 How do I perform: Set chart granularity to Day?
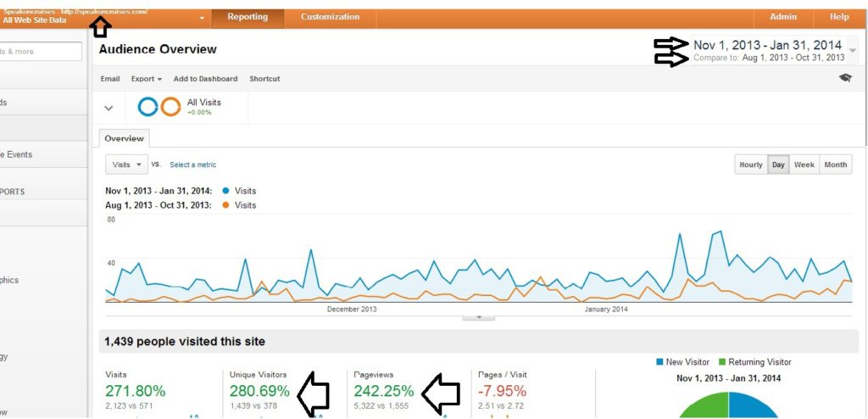click(x=778, y=165)
